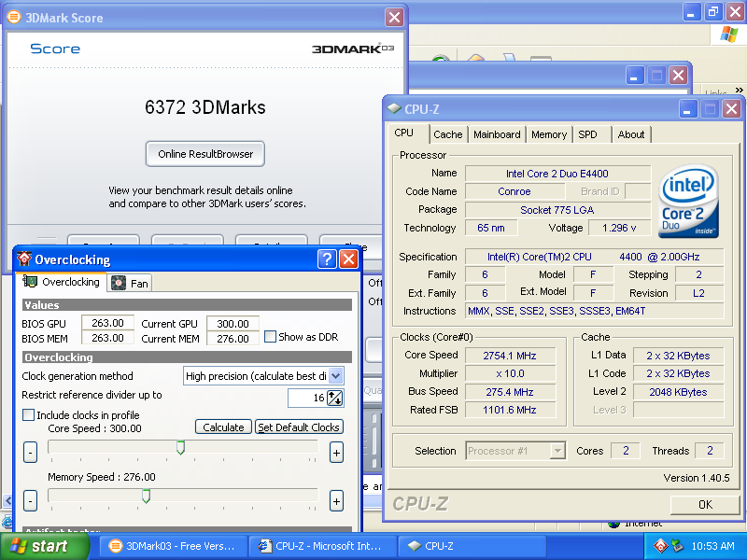Open the Clock generation method dropdown

(x=336, y=376)
